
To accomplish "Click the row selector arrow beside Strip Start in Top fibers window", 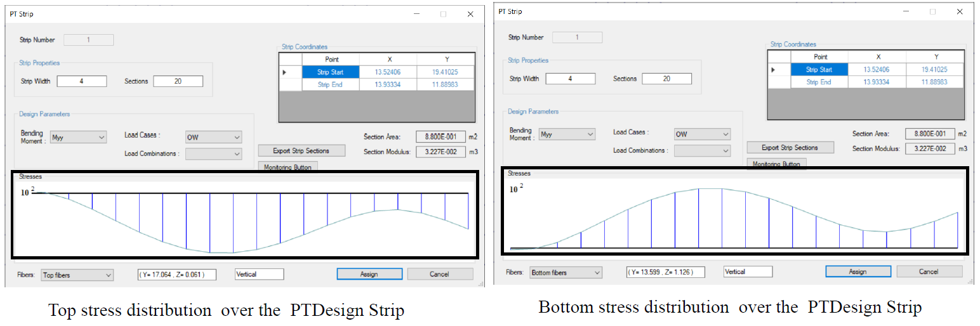I will pyautogui.click(x=285, y=72).
